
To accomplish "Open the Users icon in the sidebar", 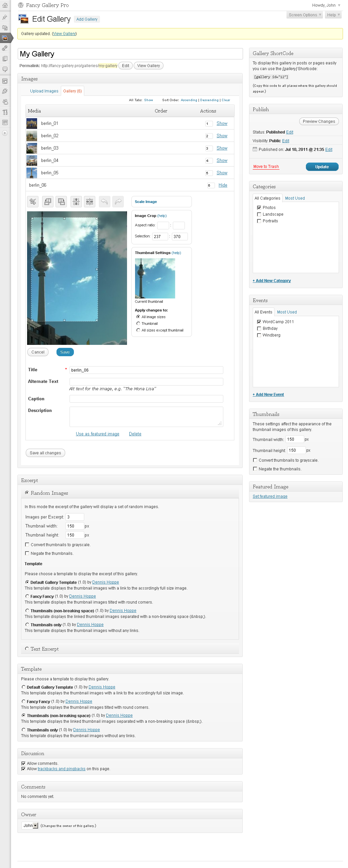I will point(5,102).
